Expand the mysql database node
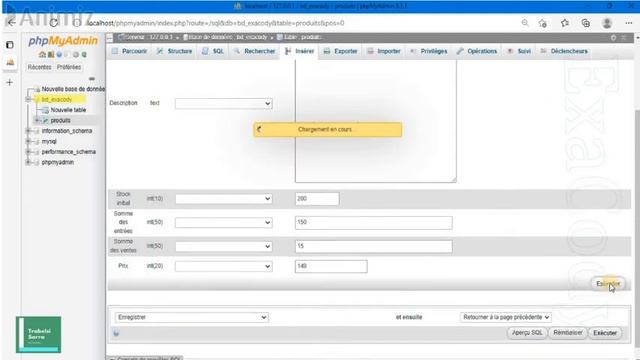 tap(28, 141)
